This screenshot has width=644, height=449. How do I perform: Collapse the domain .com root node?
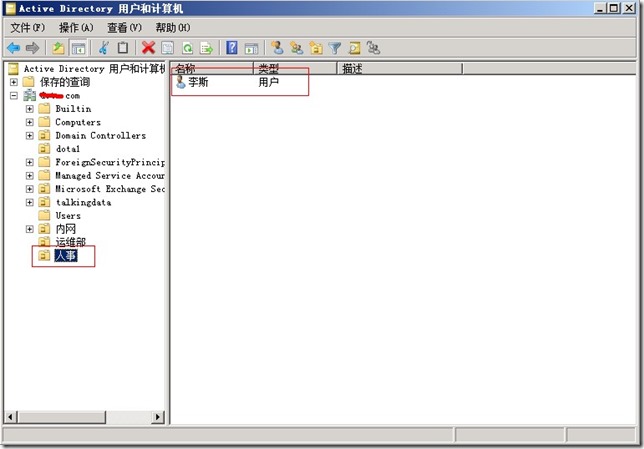point(14,96)
